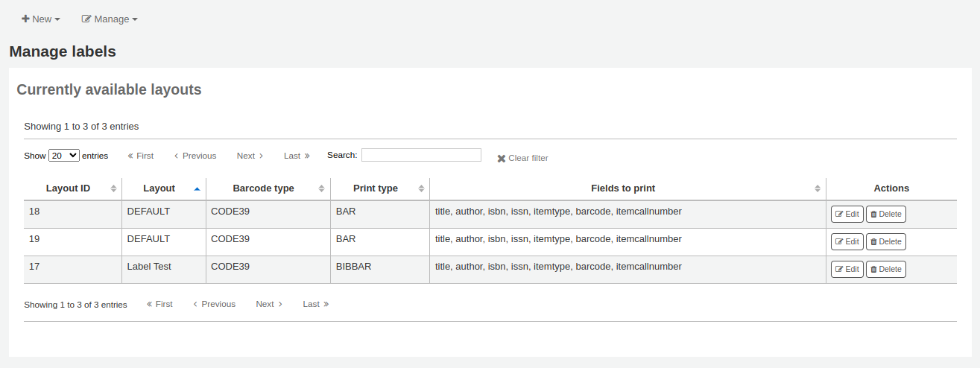Click sort arrow on Layout column
The height and width of the screenshot is (368, 980).
click(x=197, y=188)
